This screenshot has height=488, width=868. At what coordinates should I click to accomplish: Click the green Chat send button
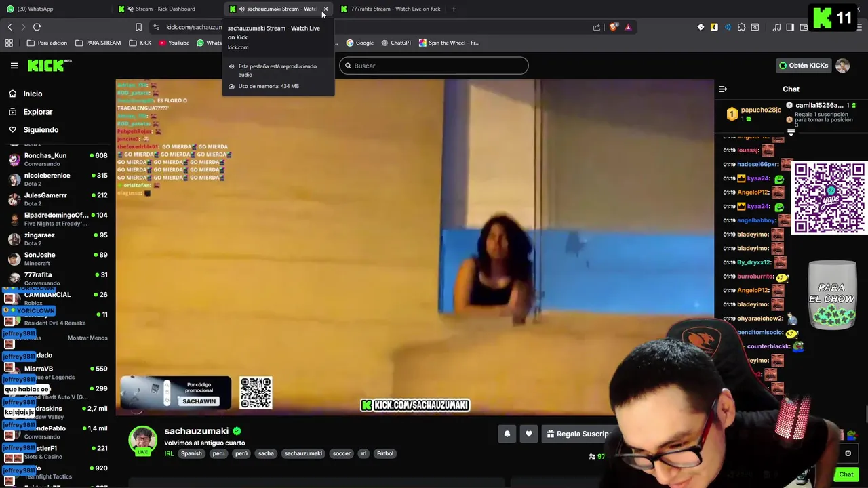[x=846, y=474]
